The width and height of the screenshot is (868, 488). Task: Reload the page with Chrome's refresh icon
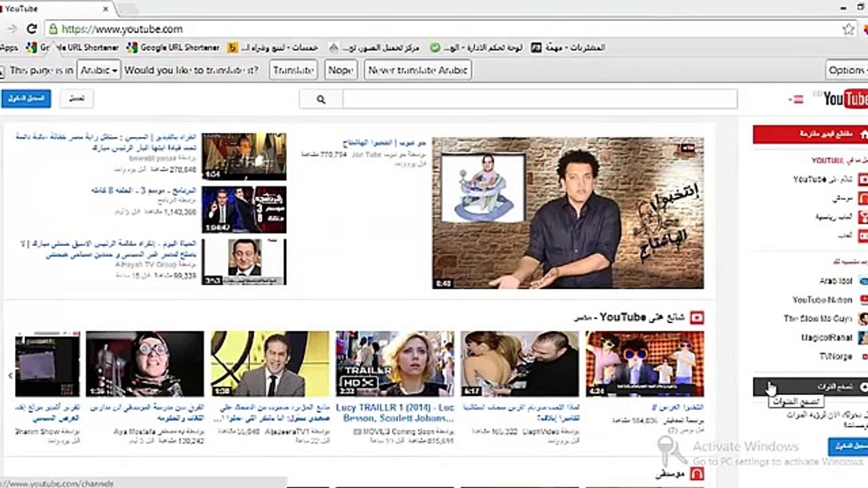point(31,29)
